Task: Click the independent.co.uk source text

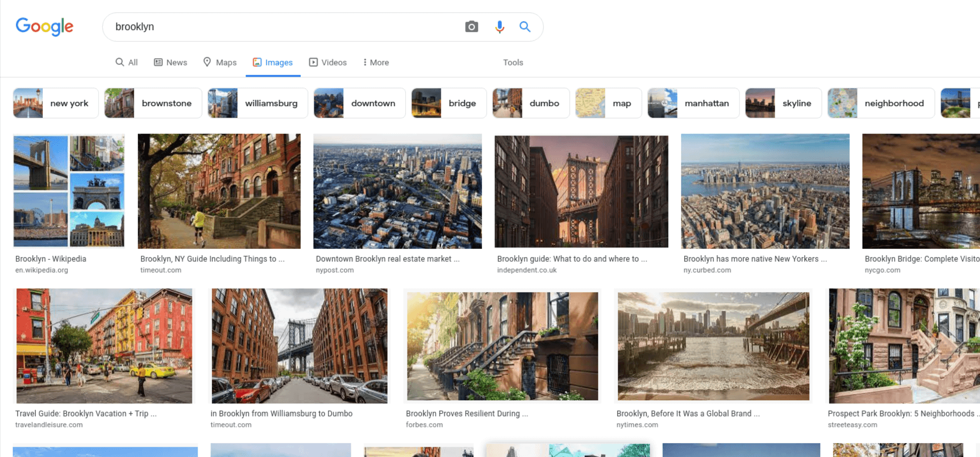Action: click(x=527, y=270)
